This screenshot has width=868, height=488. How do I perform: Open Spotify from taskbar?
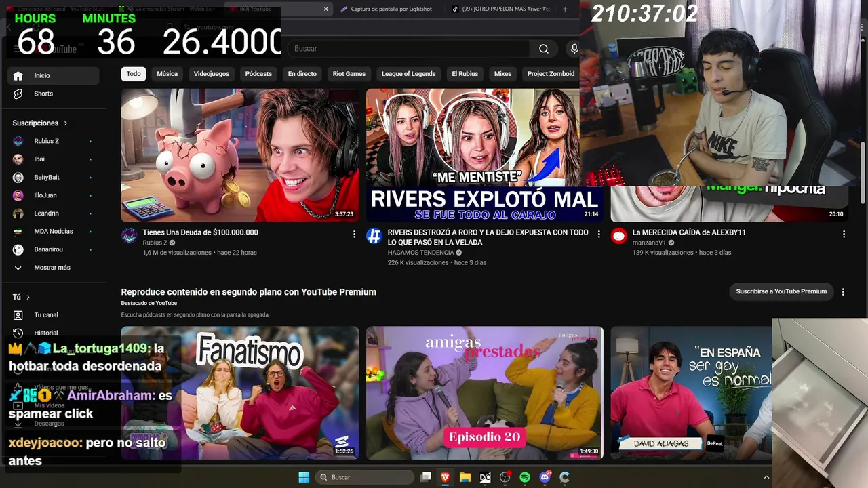coord(525,477)
